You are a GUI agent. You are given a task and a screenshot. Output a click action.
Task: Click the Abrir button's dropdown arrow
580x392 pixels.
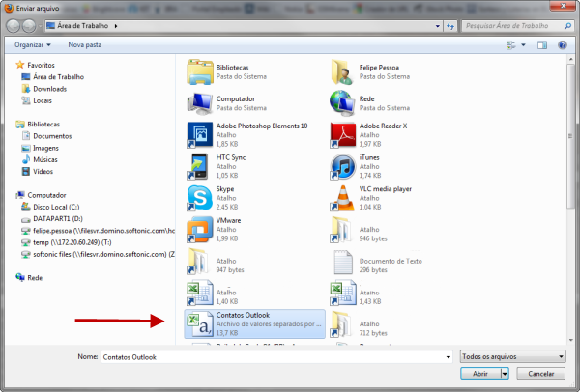505,374
